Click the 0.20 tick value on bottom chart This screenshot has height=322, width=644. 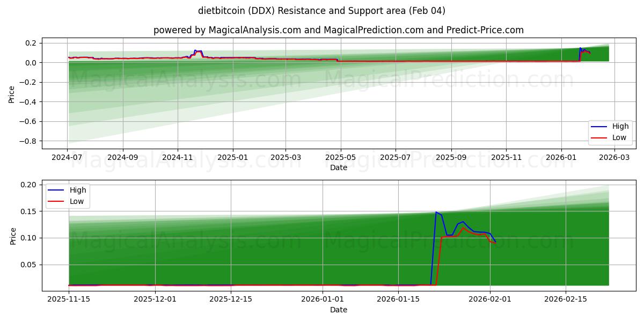point(30,184)
